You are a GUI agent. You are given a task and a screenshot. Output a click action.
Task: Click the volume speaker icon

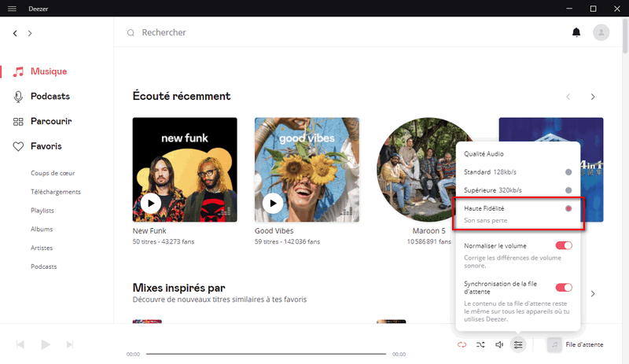pos(499,344)
